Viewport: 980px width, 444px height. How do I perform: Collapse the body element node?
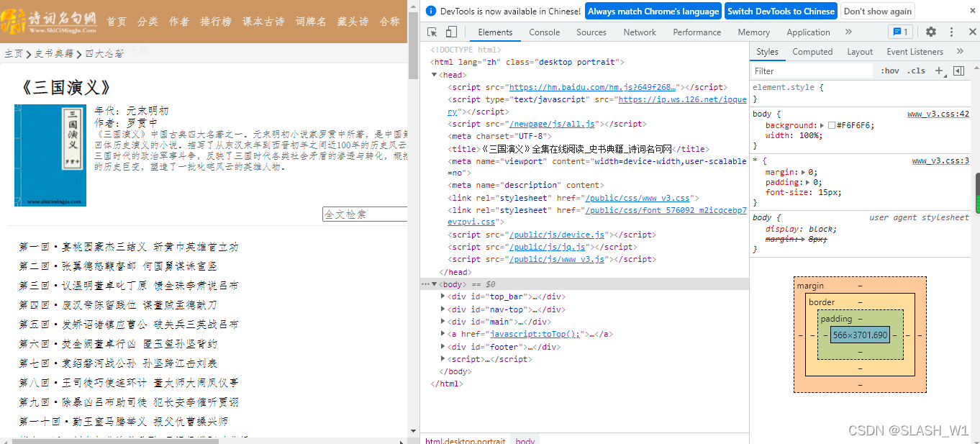434,284
